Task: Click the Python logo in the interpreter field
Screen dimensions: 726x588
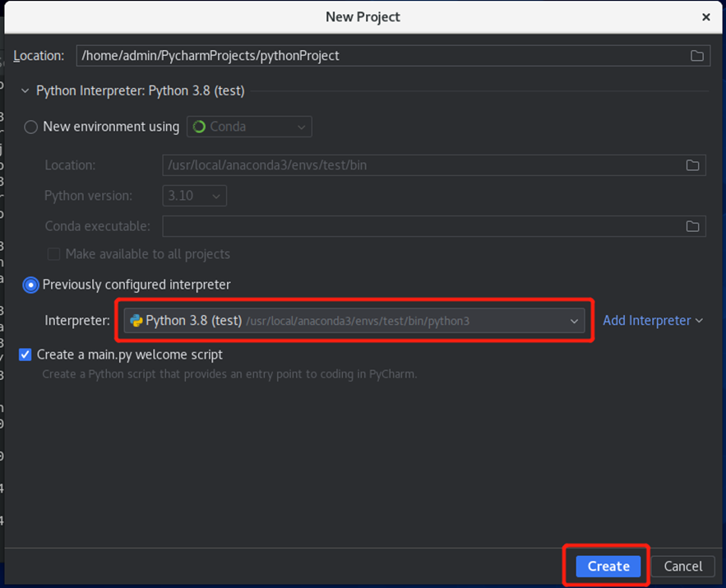Action: point(136,321)
